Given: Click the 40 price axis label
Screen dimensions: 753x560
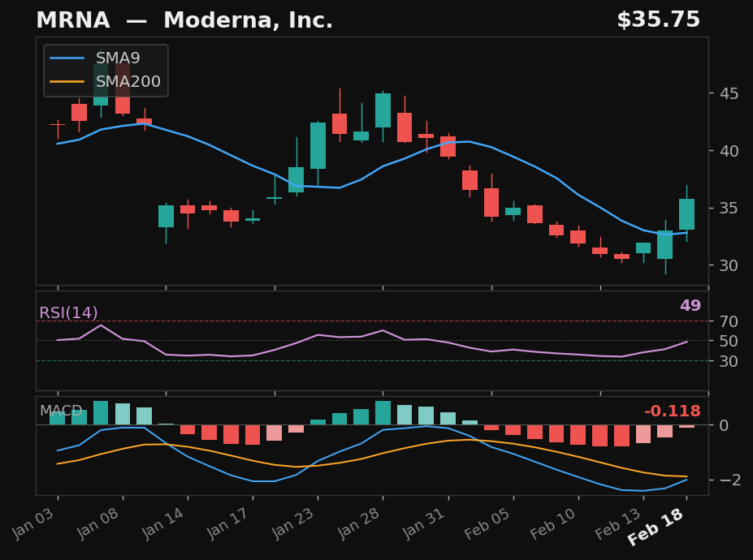Looking at the screenshot, I should tap(729, 151).
